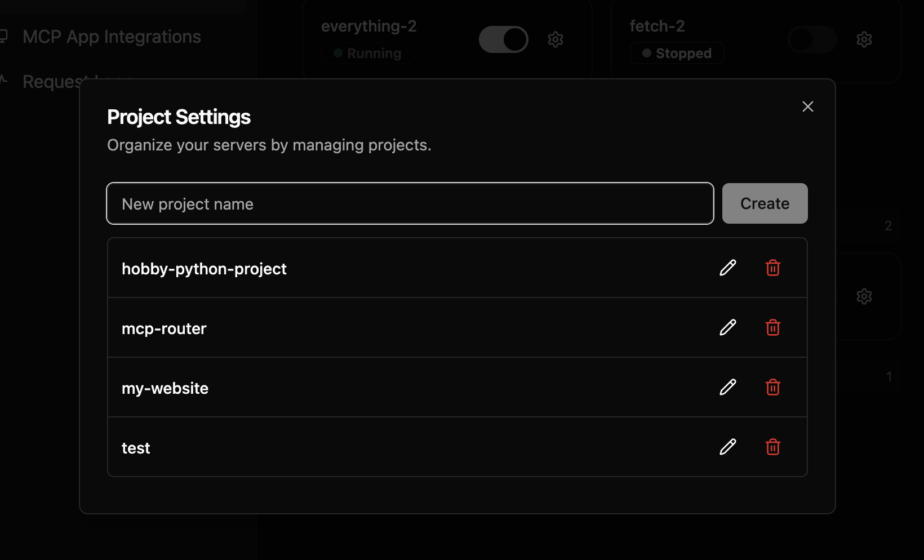Enable the fetch-2 server toggle
This screenshot has height=560, width=924.
[x=812, y=39]
